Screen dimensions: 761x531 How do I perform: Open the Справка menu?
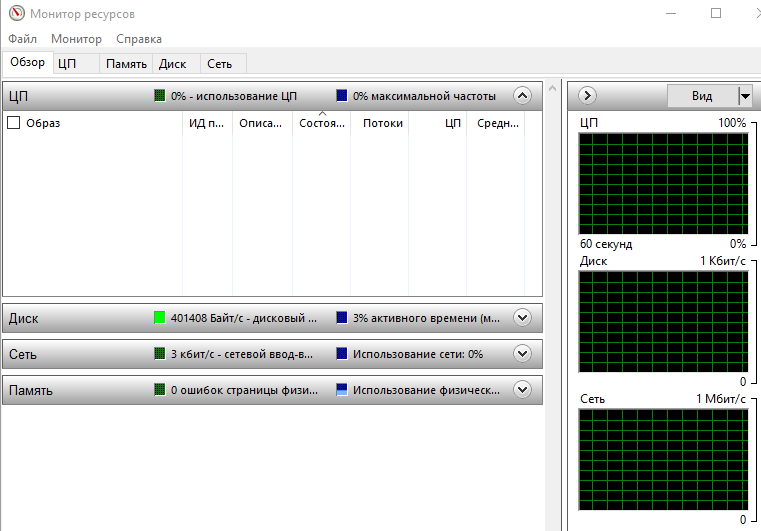(x=139, y=39)
